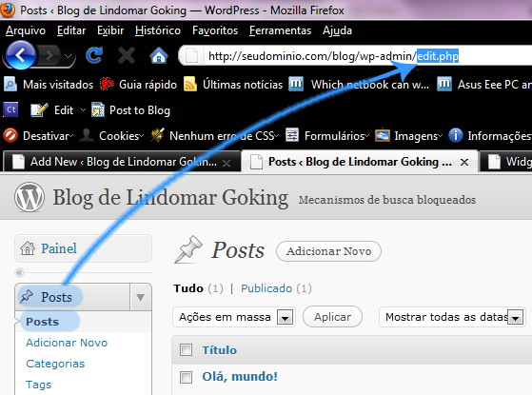Click the Adicionar Novo button next to Posts

coord(328,251)
